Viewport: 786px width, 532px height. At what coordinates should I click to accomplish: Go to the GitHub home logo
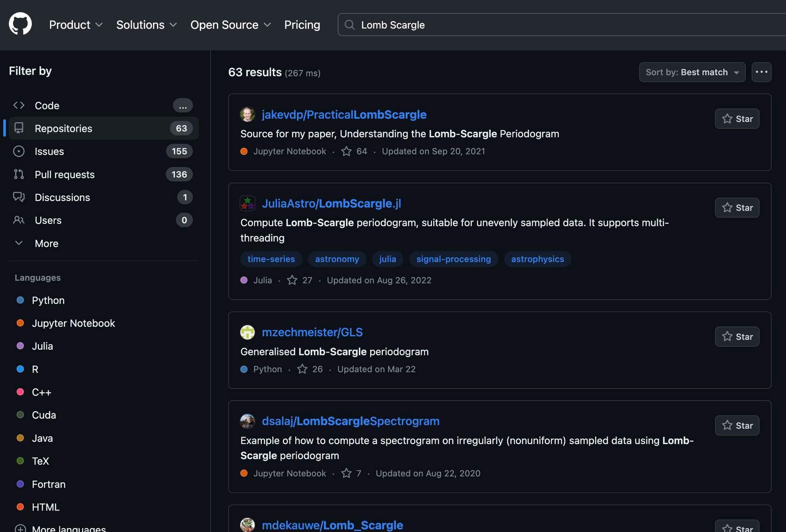[20, 24]
